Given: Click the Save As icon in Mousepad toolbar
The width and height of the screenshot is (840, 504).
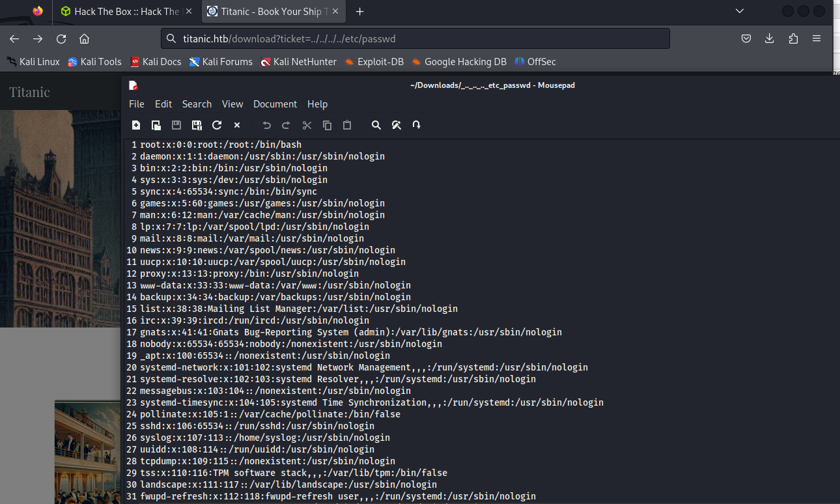Looking at the screenshot, I should [197, 125].
